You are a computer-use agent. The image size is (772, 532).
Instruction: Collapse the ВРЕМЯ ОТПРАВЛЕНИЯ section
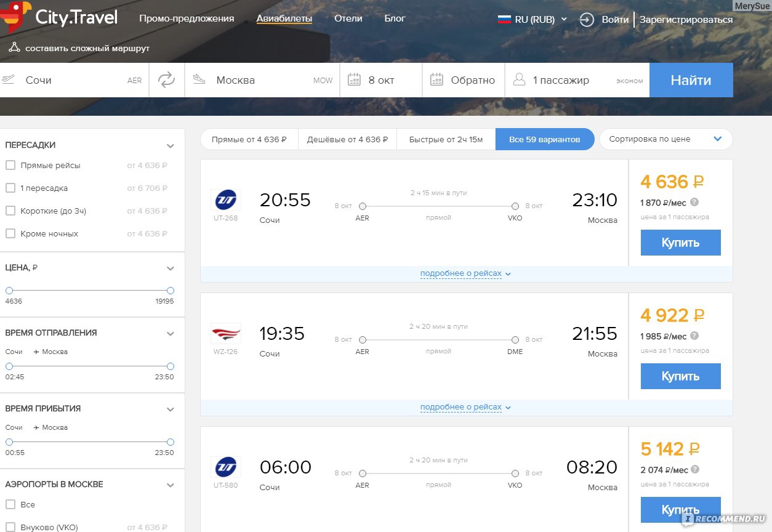tap(171, 334)
